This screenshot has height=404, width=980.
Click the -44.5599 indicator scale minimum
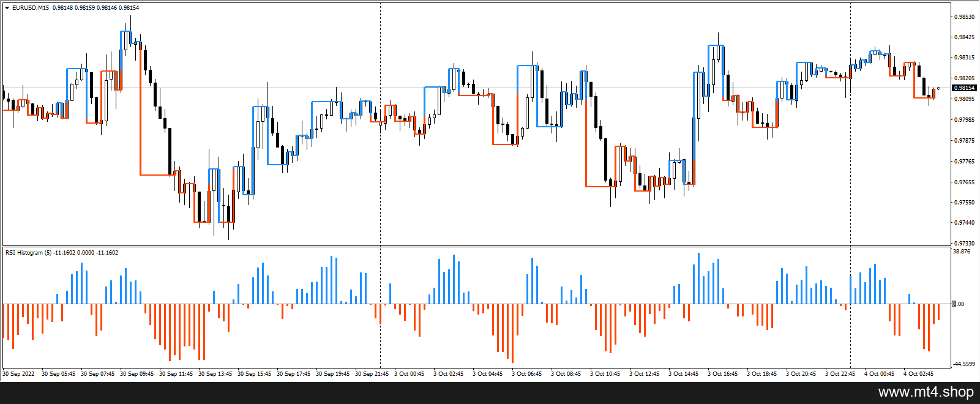[x=964, y=364]
